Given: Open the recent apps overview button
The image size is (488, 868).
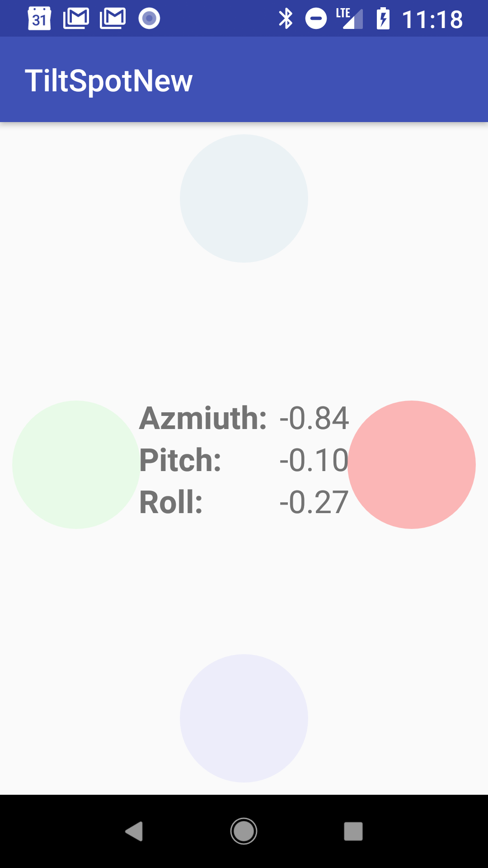Looking at the screenshot, I should point(353,831).
